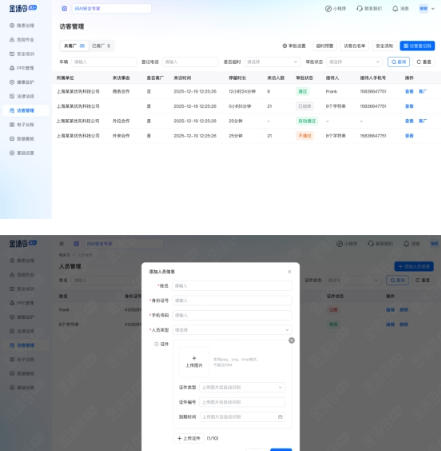Click the bell notification icon above 访客管理 table
Viewport: 441px width, 451px height.
[395, 9]
